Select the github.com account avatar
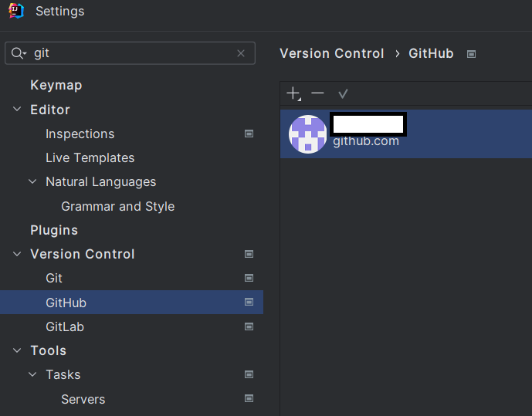 [x=308, y=134]
